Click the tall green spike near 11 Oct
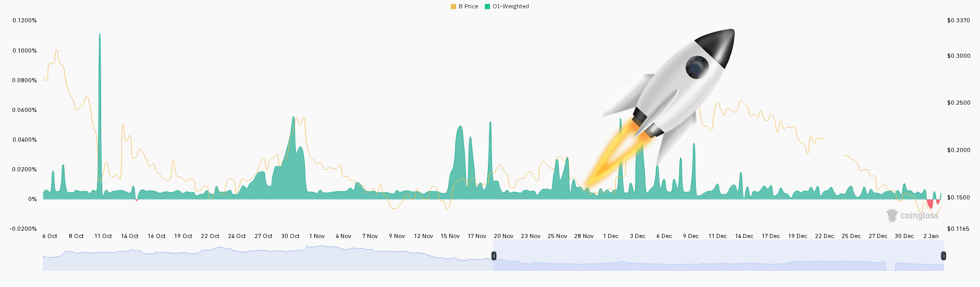 (x=100, y=115)
